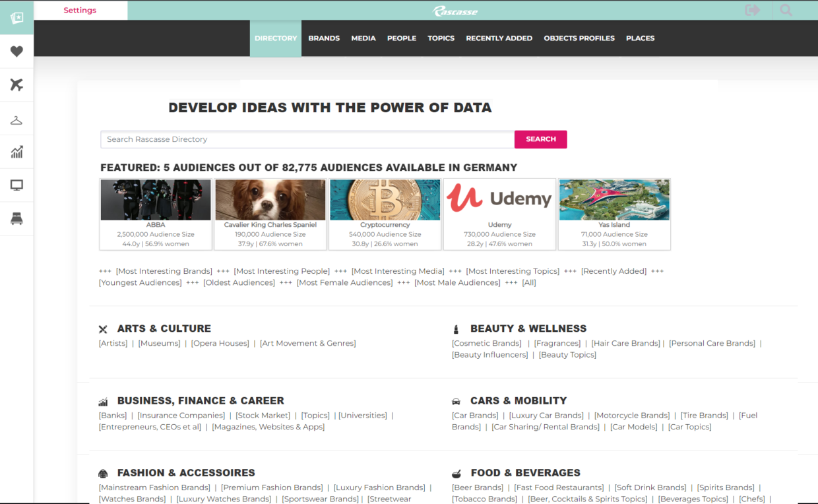Screen dimensions: 818x504
Task: Open the Recently Added menu item
Action: [499, 38]
